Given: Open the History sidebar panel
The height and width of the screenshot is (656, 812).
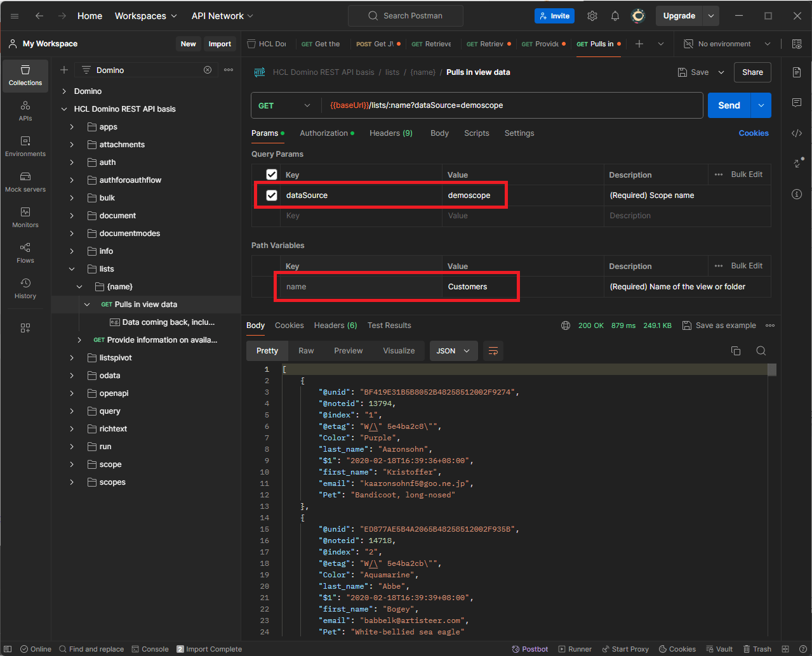Looking at the screenshot, I should pos(25,288).
